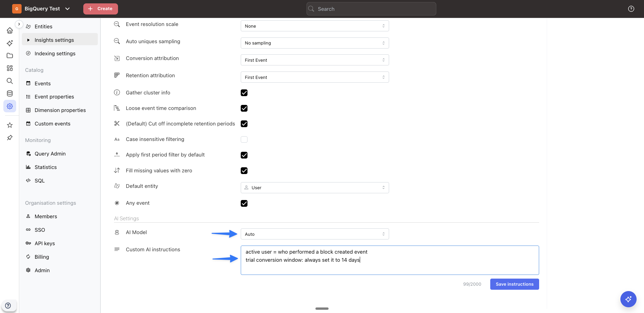The width and height of the screenshot is (644, 313).
Task: Open the AI Model dropdown
Action: (315, 234)
